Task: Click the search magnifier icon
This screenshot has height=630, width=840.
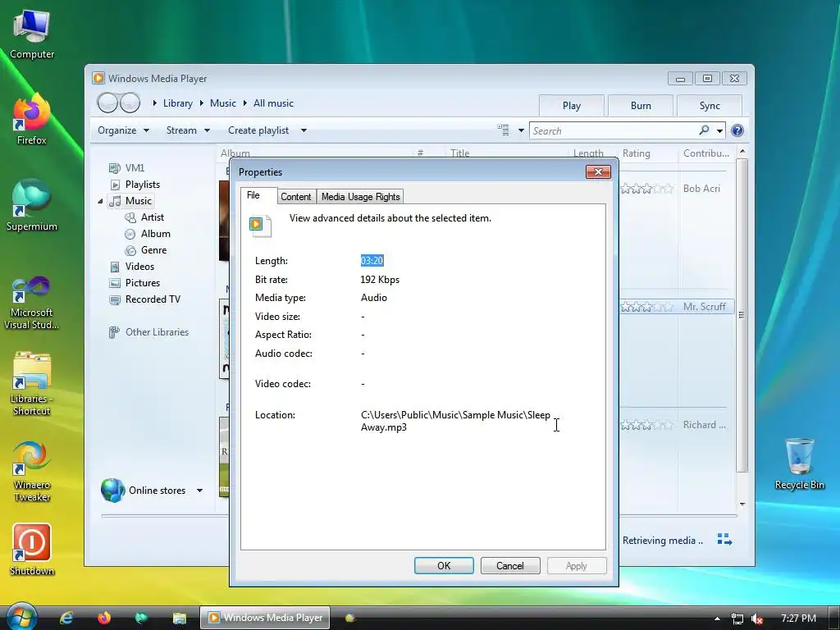Action: (704, 130)
